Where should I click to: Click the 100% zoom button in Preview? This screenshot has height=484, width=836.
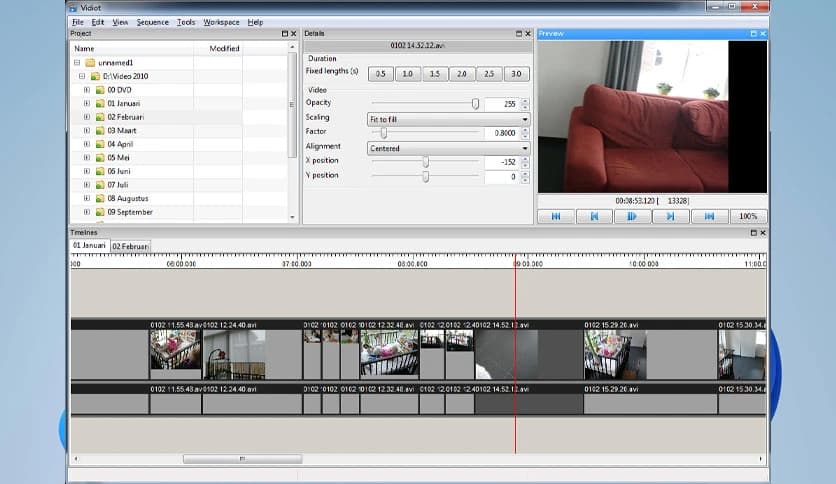pyautogui.click(x=748, y=216)
